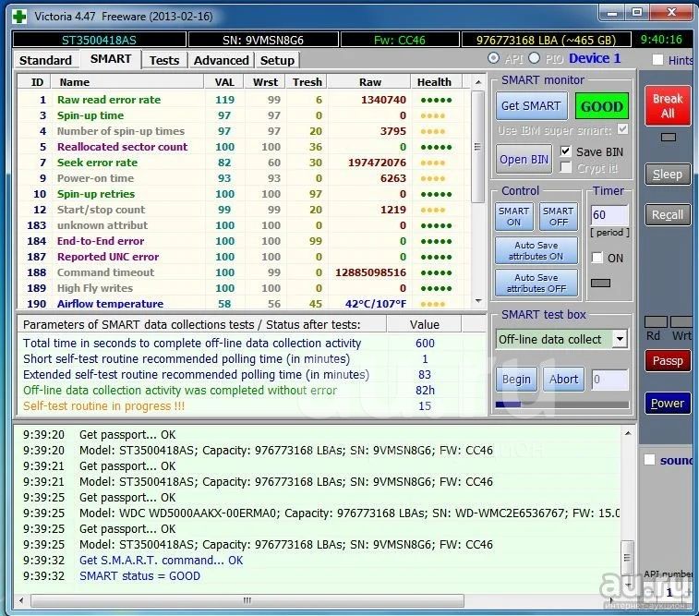Screen dimensions: 699x616
Task: Click the log panel scroll up arrow
Action: (x=628, y=433)
